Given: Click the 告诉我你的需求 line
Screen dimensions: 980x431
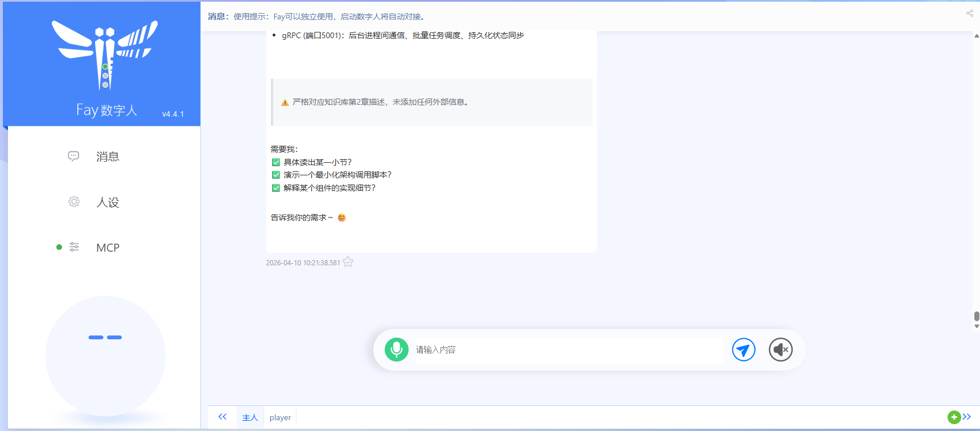Looking at the screenshot, I should tap(308, 217).
